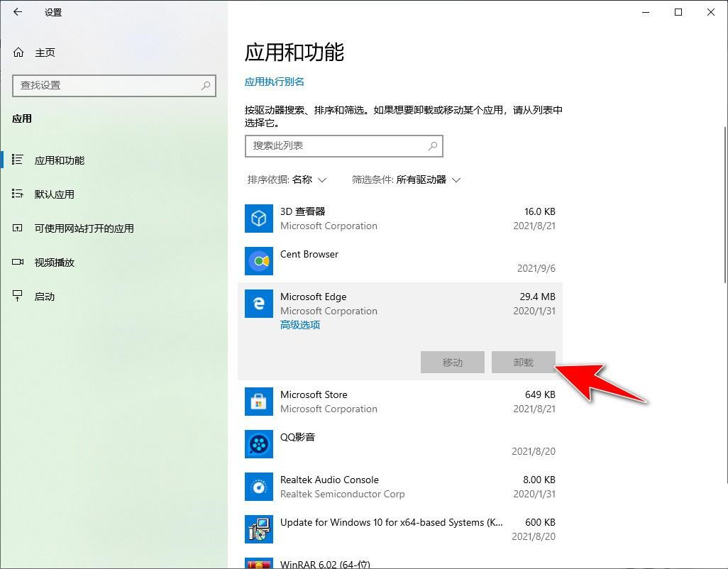728x569 pixels.
Task: Click the 8.00 KB size value
Action: (x=539, y=480)
